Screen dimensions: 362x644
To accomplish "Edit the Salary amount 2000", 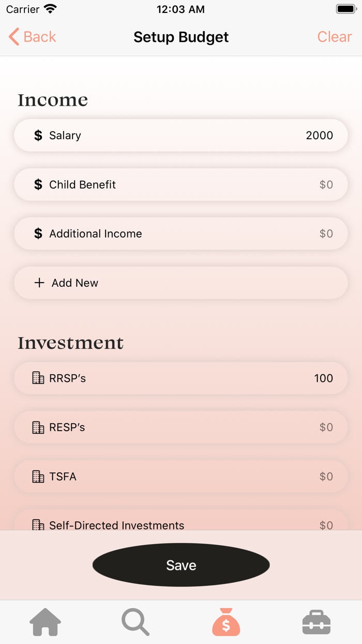I will tap(319, 136).
